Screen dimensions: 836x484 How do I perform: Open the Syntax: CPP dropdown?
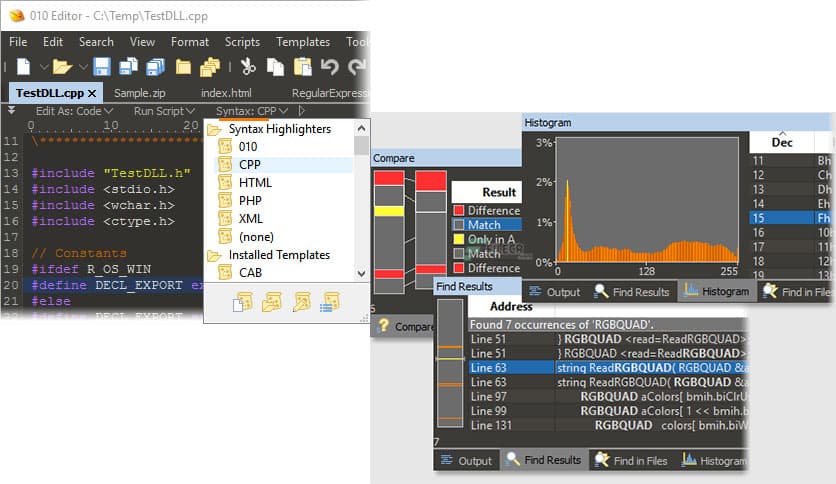252,111
